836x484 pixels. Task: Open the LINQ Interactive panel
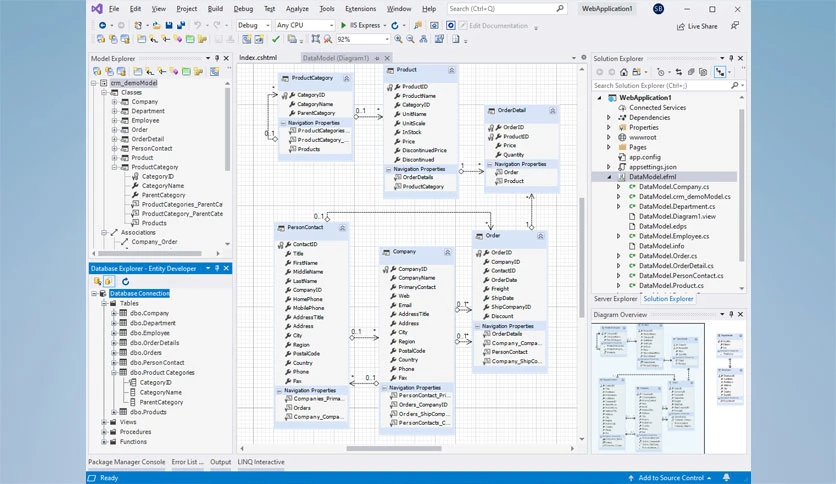click(261, 462)
